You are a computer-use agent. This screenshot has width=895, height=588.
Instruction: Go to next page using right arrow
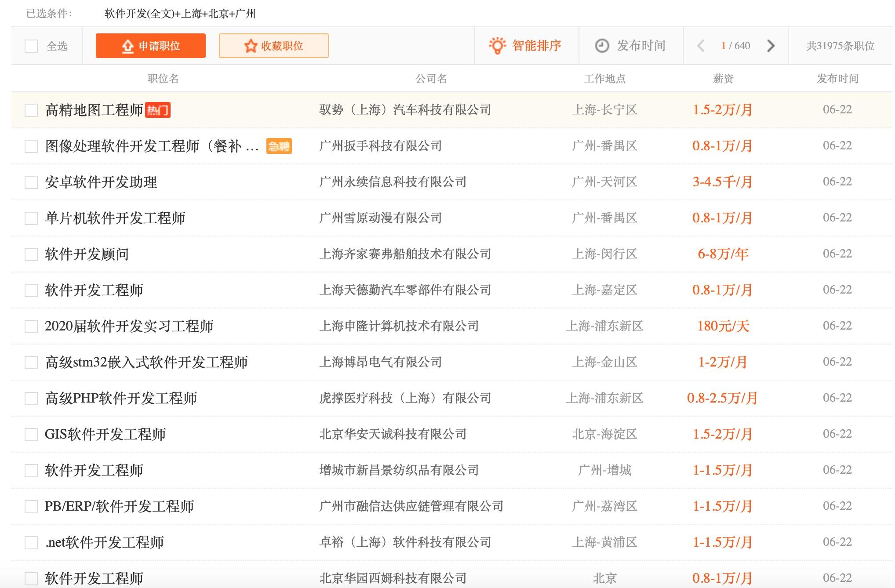pos(771,46)
